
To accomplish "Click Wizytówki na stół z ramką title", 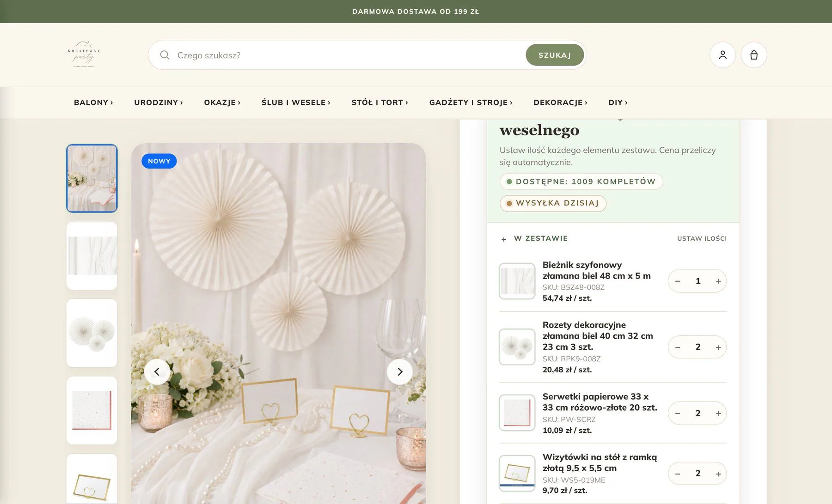I will [x=600, y=462].
